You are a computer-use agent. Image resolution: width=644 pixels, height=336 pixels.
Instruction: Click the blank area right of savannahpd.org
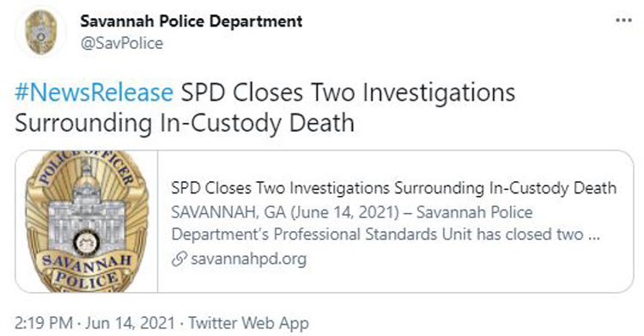pos(468,260)
